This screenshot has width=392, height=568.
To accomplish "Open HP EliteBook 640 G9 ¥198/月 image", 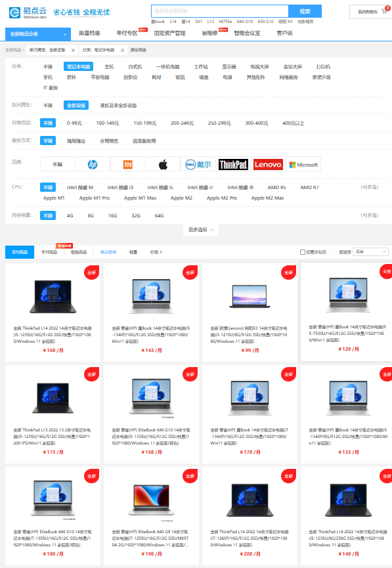I will tap(152, 500).
